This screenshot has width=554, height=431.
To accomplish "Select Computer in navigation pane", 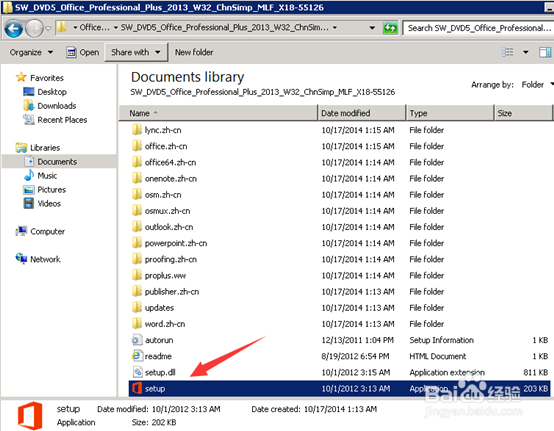I will tap(47, 231).
